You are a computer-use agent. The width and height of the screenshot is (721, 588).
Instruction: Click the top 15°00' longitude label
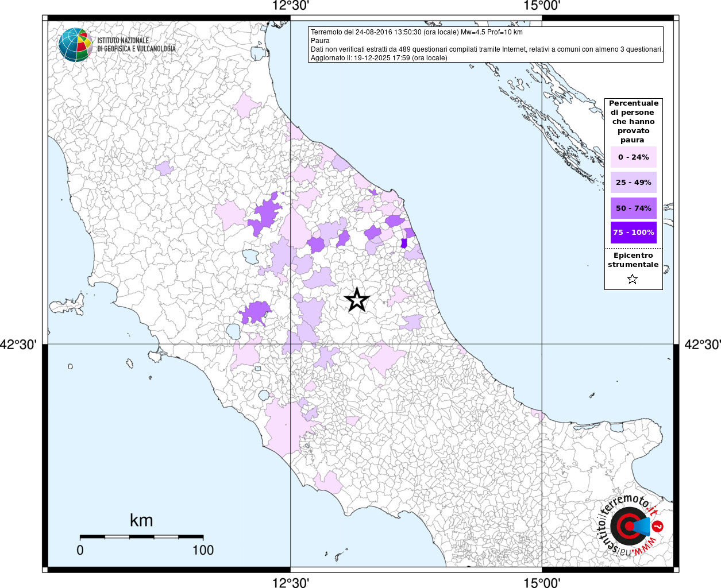pyautogui.click(x=542, y=6)
